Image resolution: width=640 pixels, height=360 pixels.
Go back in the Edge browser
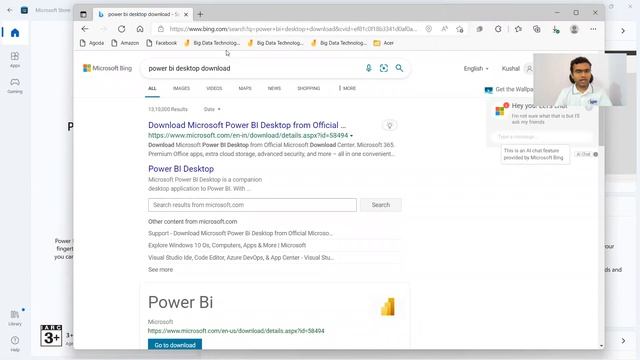(x=85, y=29)
